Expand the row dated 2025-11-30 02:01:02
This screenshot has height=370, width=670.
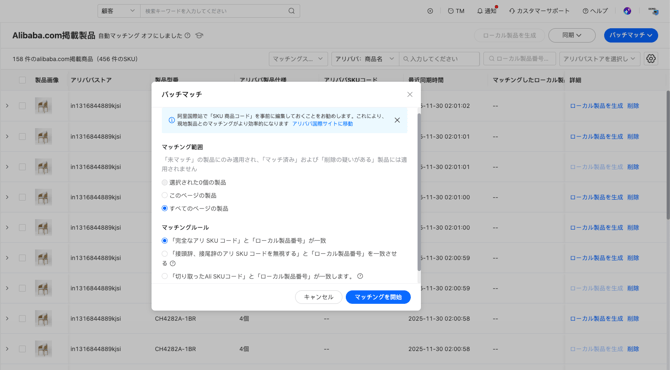[x=7, y=106]
